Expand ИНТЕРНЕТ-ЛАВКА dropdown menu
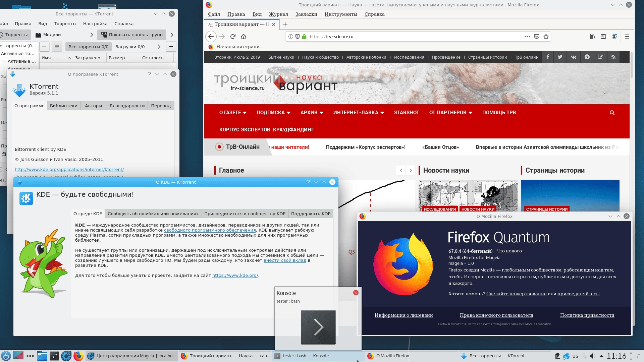Viewport: 644px width, 362px height. click(359, 113)
